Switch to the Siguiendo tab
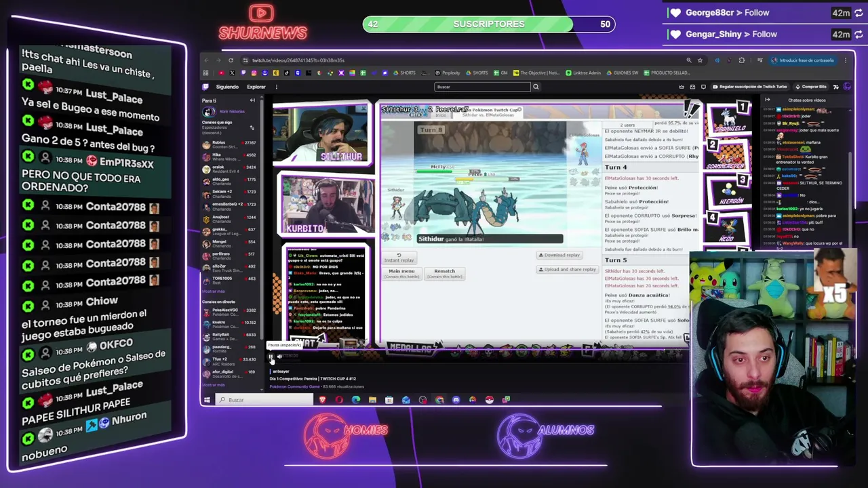Viewport: 868px width, 488px height. (x=227, y=87)
